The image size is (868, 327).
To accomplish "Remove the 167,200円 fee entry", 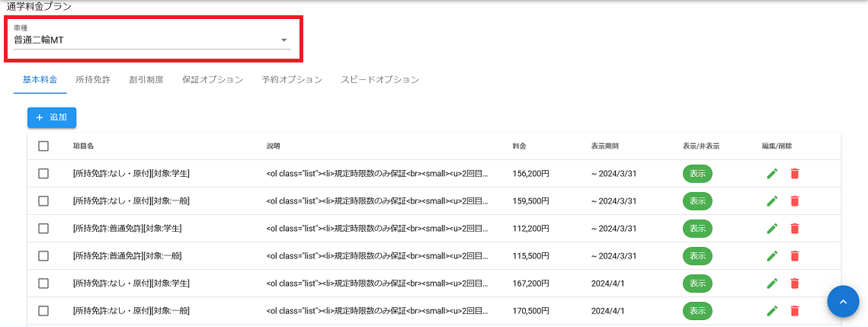I will coord(794,284).
